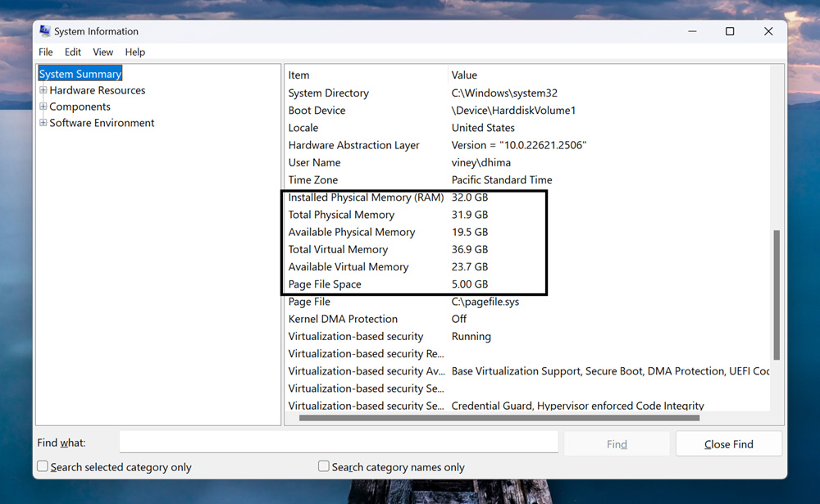Select the Total Virtual Memory row
The image size is (820, 504).
527,249
